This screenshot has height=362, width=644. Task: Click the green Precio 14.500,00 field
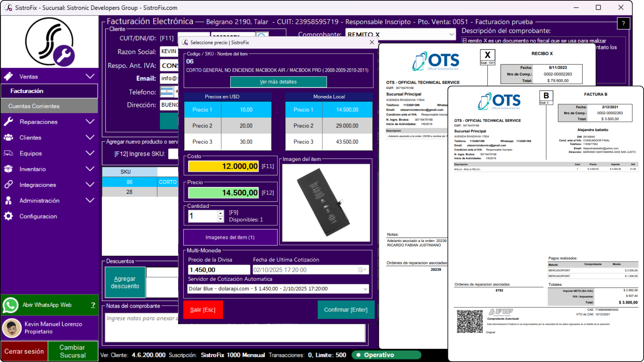223,193
